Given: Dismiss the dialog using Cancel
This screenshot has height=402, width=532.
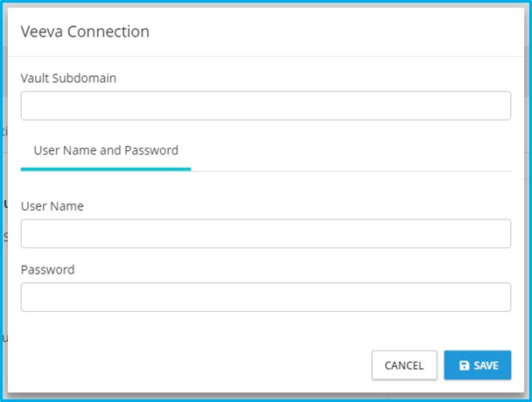Looking at the screenshot, I should tap(404, 365).
